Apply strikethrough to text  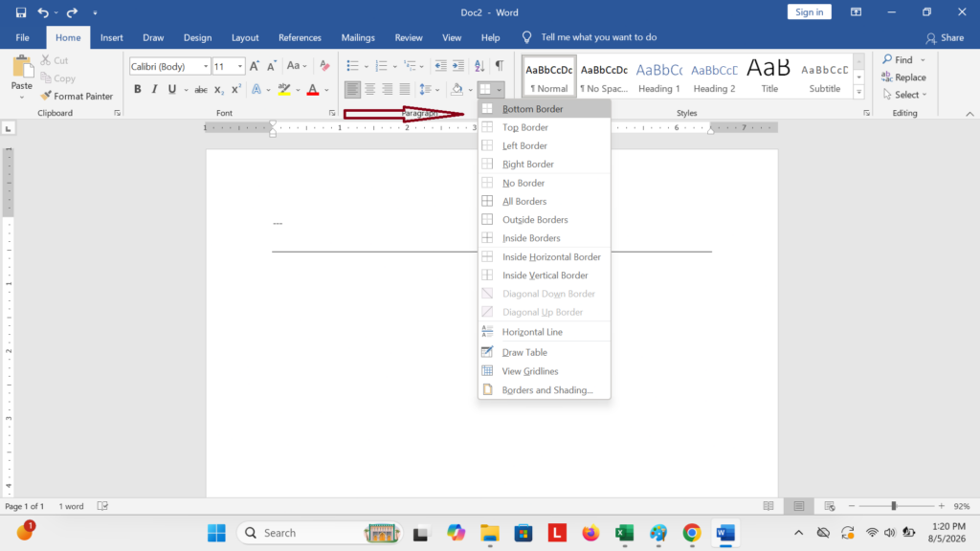(201, 90)
